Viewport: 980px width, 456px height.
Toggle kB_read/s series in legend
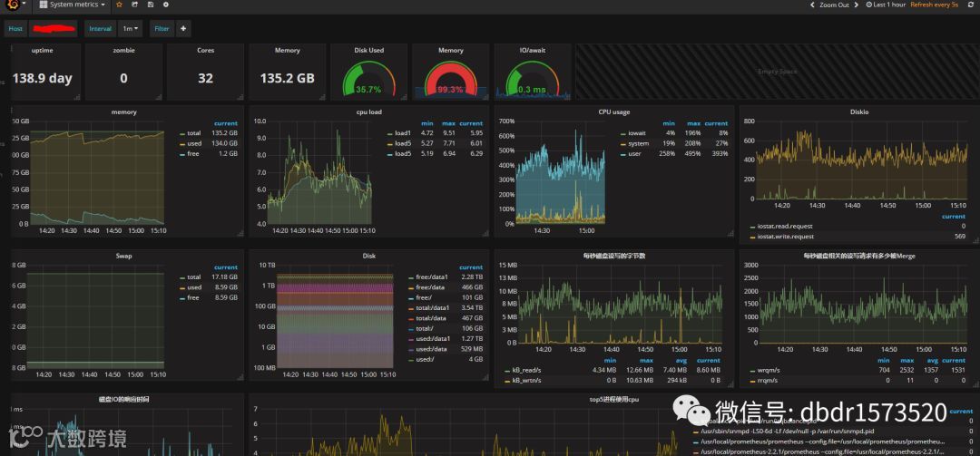pyautogui.click(x=526, y=370)
